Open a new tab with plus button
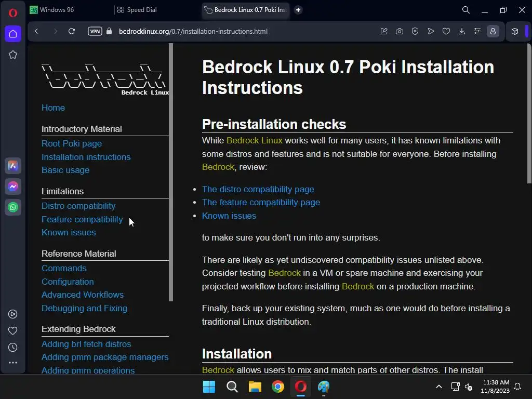Image resolution: width=532 pixels, height=399 pixels. (x=298, y=10)
